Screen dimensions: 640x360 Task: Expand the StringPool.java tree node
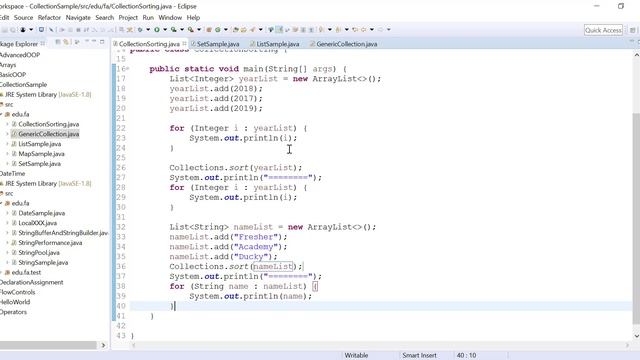tap(7, 253)
